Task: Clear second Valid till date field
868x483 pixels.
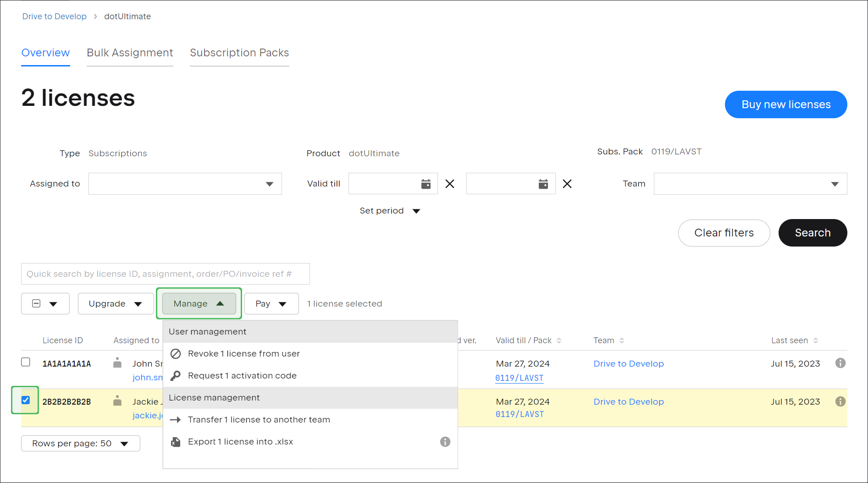Action: coord(567,184)
